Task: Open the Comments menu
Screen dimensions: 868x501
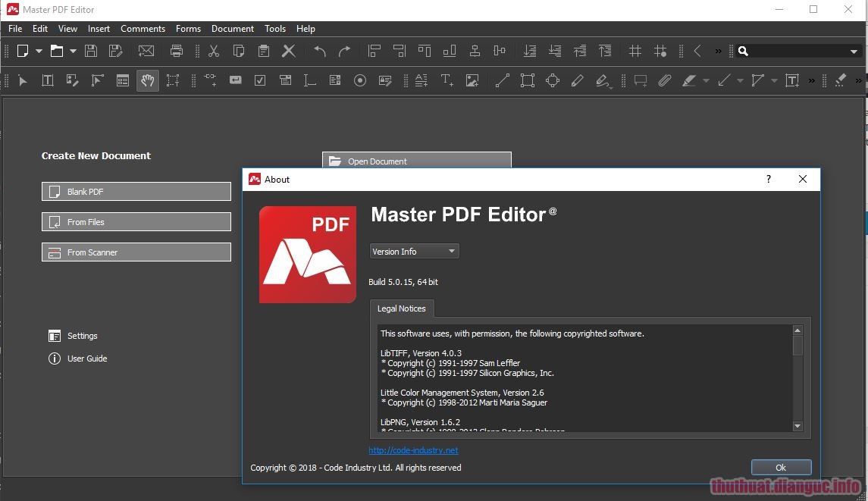Action: 143,29
